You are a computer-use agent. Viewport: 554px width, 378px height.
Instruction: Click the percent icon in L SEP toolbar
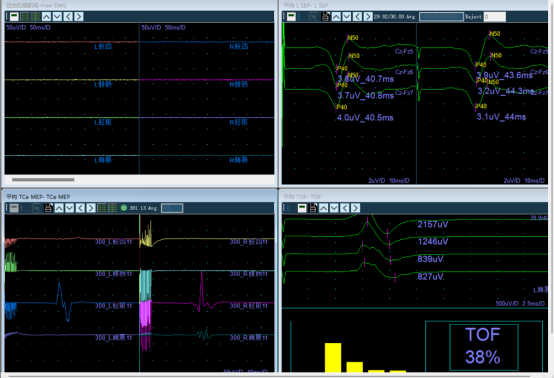click(x=313, y=16)
